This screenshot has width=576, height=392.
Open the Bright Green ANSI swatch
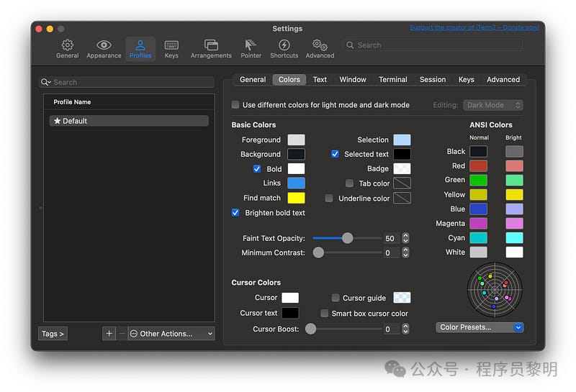[x=514, y=181]
